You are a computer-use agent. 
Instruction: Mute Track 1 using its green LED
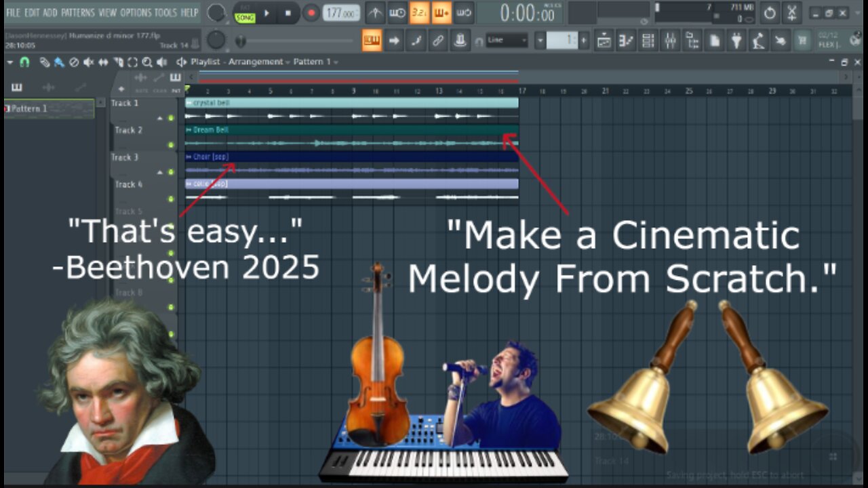tap(171, 118)
